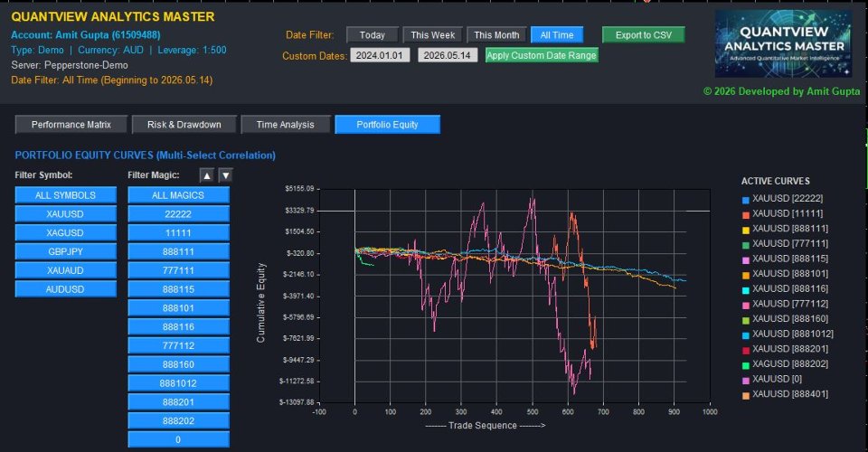Click cyan swatch for XAUUSD [888116]

(746, 290)
